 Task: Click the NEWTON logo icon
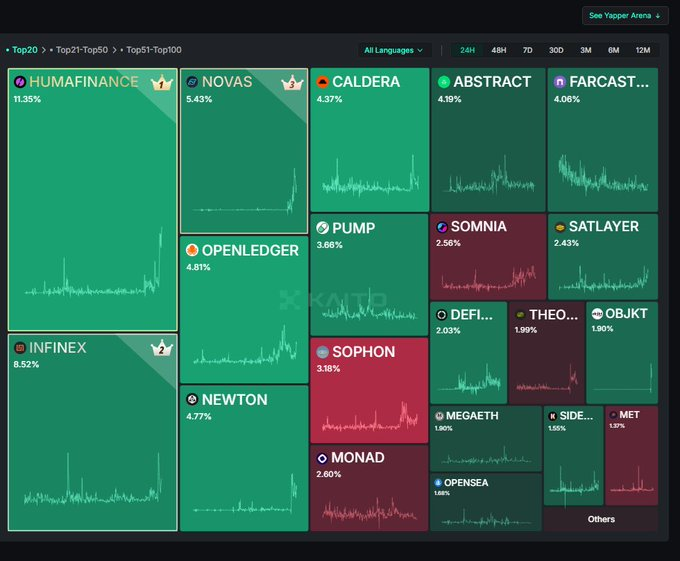click(x=192, y=399)
